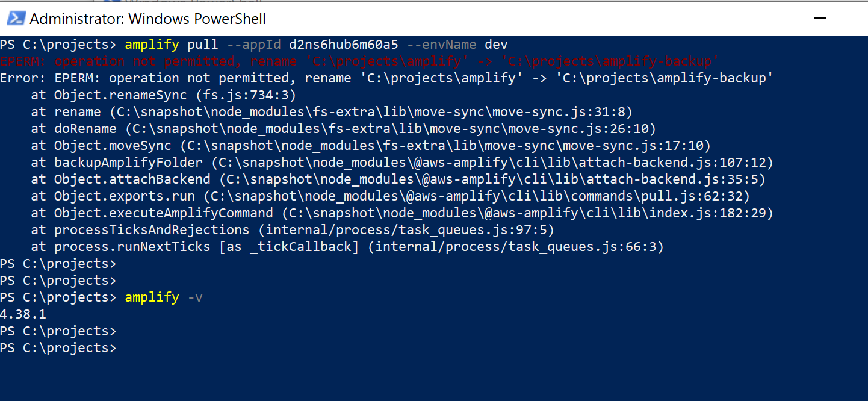868x401 pixels.
Task: Click the version number 4.38.1
Action: (x=23, y=314)
